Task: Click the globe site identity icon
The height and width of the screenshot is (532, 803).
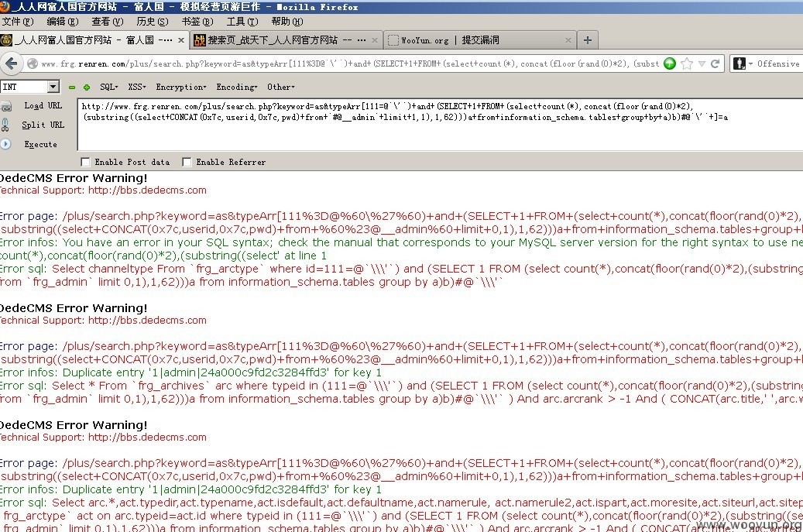Action: click(33, 63)
